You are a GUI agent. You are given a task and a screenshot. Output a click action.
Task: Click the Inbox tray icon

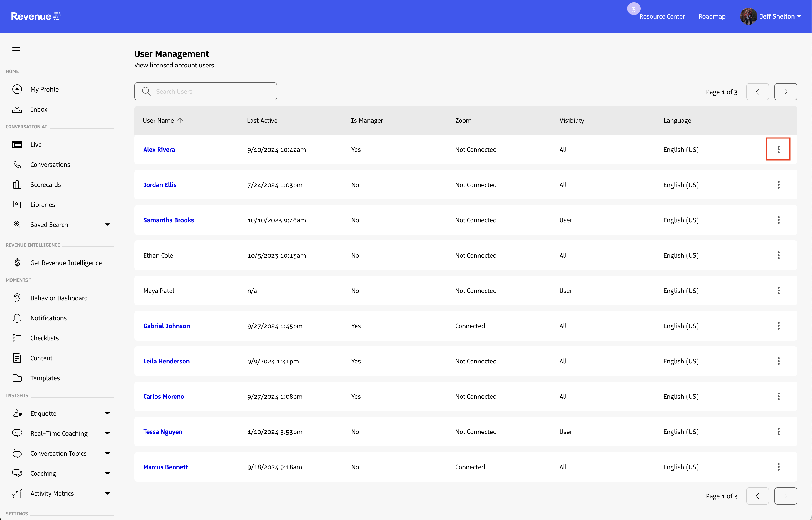tap(17, 109)
